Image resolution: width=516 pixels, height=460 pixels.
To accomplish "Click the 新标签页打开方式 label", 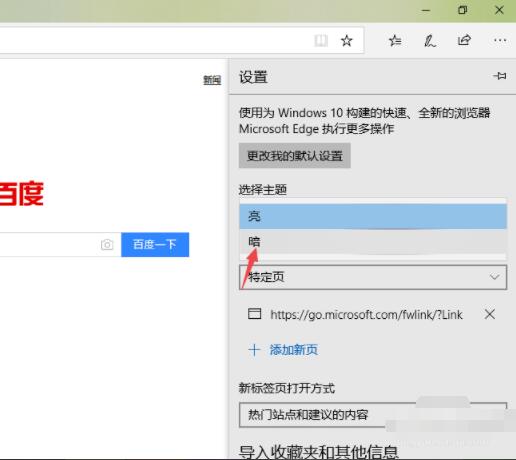I will 287,388.
